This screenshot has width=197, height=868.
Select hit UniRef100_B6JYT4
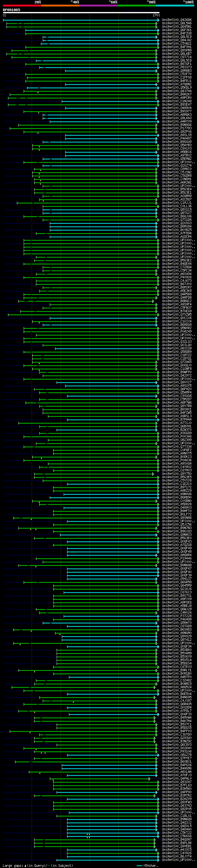coord(177,857)
